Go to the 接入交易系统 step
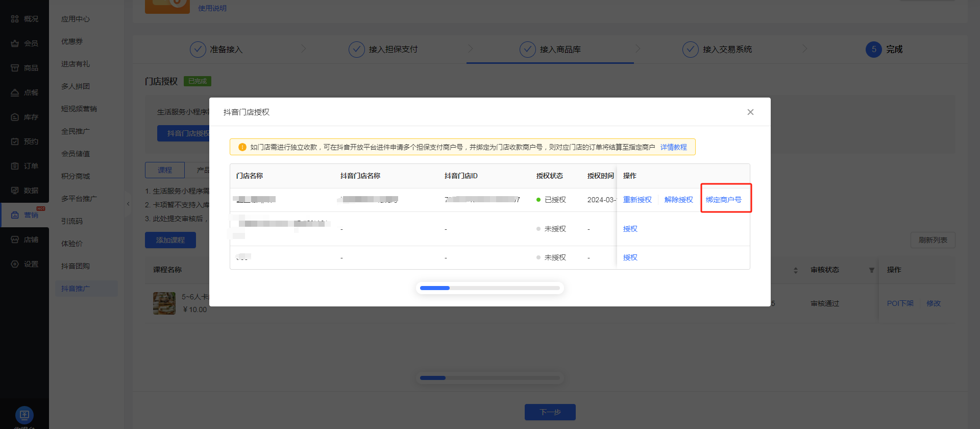The height and width of the screenshot is (429, 980). pos(727,50)
